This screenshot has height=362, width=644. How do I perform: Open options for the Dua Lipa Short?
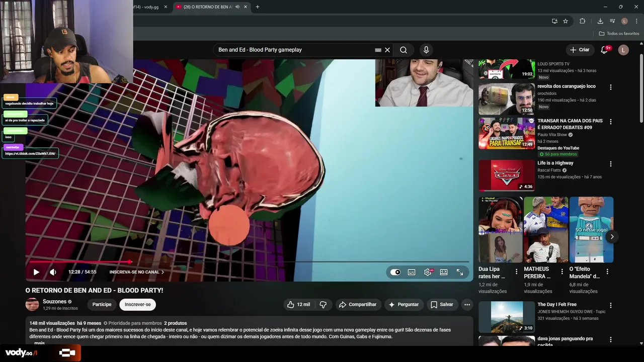pos(516,271)
